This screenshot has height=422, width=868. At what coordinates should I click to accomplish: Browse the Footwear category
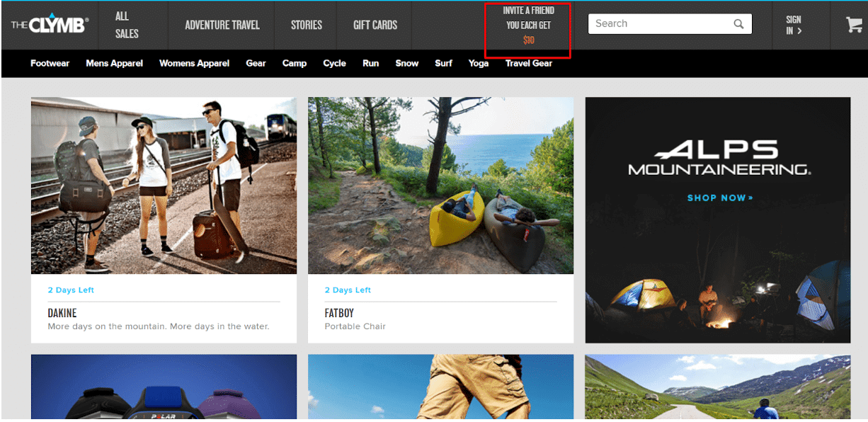(x=50, y=63)
